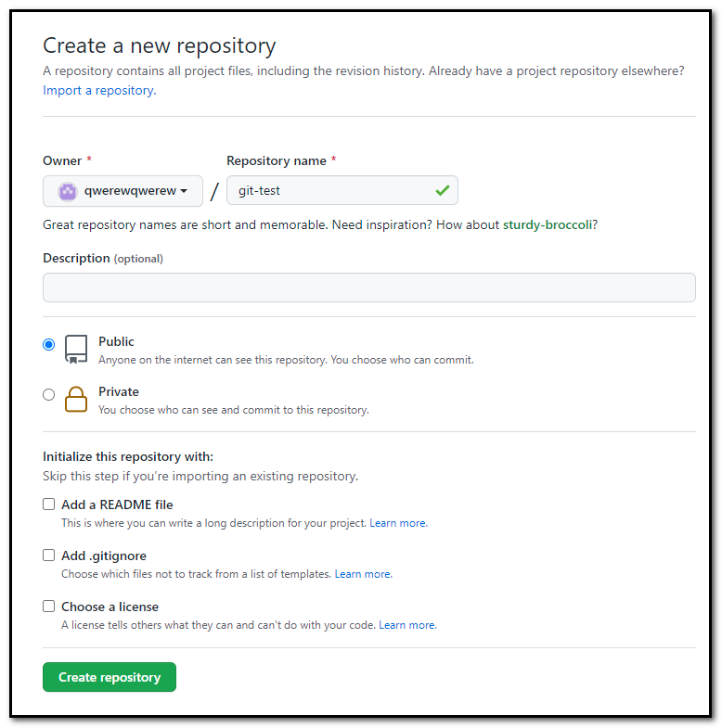The height and width of the screenshot is (728, 722).
Task: Select the Private radio button
Action: [x=49, y=394]
